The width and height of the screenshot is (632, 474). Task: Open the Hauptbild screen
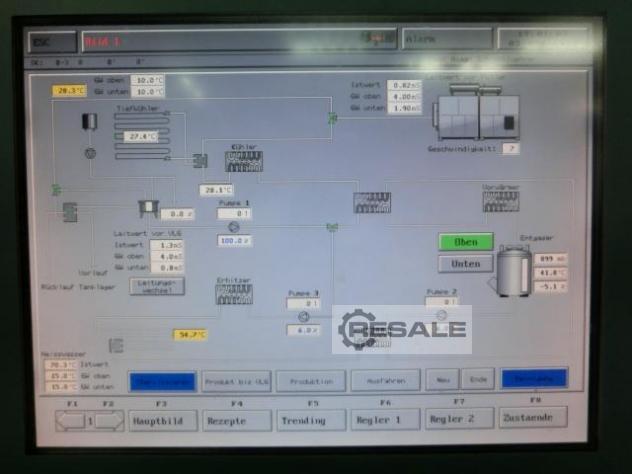(163, 420)
